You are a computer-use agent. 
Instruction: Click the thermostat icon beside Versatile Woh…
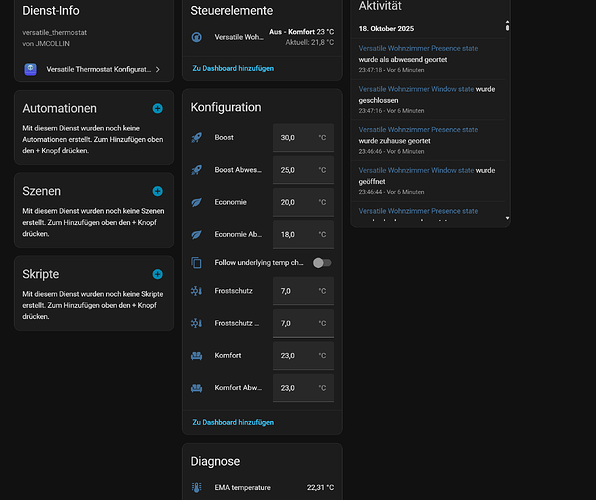tap(197, 37)
